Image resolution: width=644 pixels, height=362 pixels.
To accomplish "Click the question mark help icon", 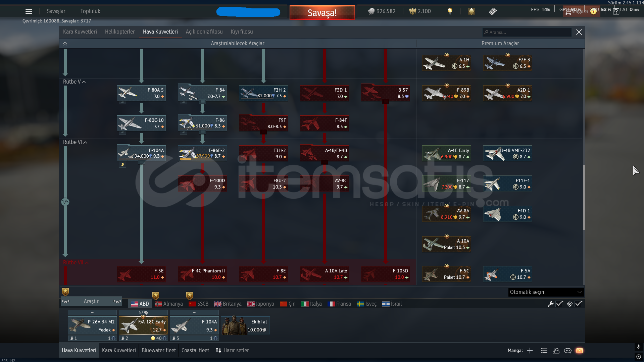I will point(616,11).
